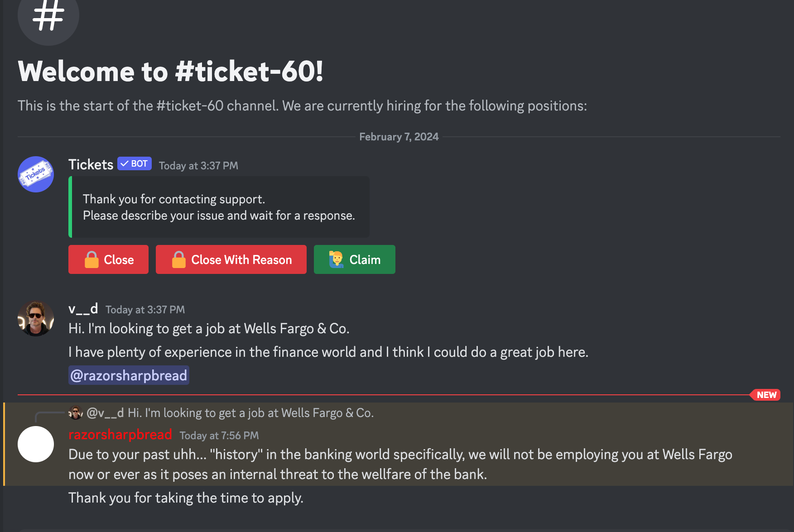Jump to replied message via @v__d preview
Viewport: 794px width, 532px height.
230,413
